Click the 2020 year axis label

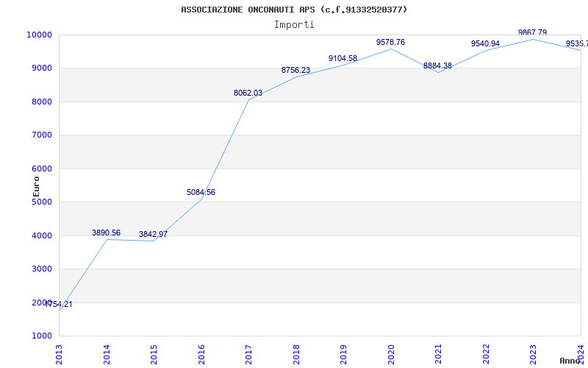coord(391,354)
